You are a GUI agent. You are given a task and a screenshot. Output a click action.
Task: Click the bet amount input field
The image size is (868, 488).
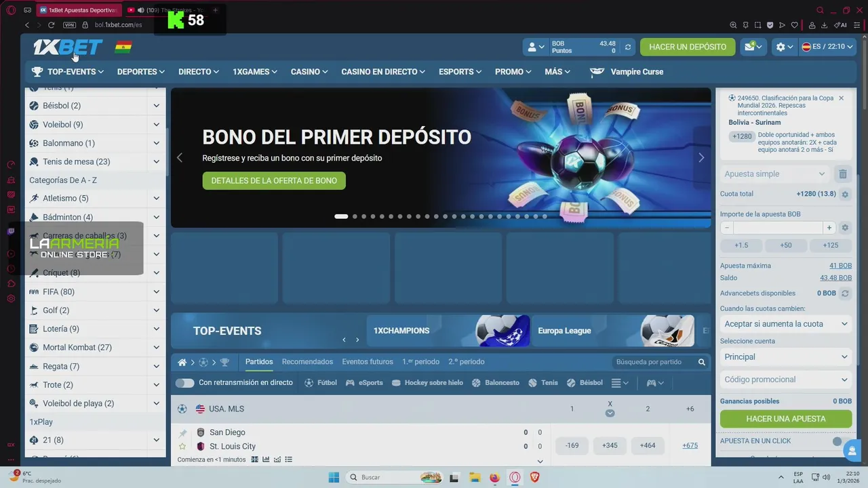click(778, 228)
